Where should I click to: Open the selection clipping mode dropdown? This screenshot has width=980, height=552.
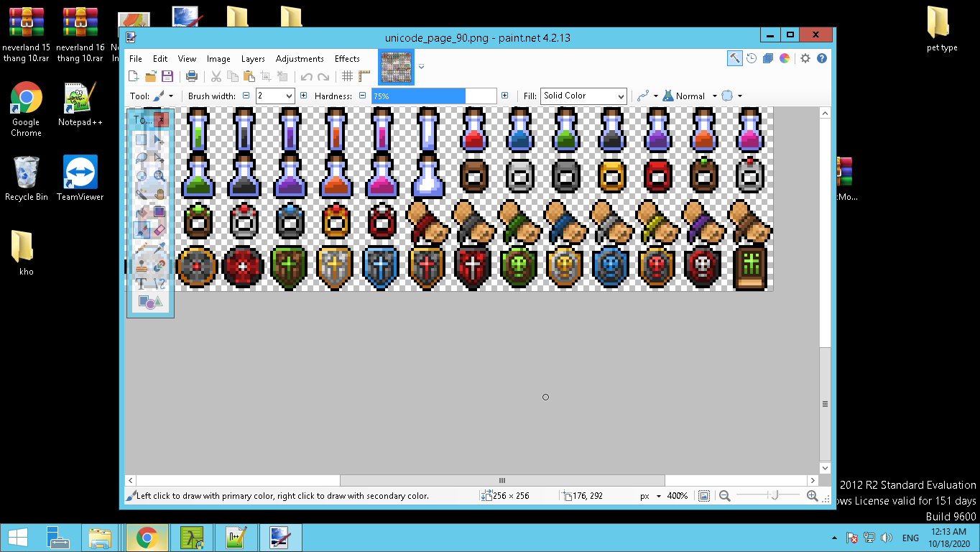tap(731, 96)
